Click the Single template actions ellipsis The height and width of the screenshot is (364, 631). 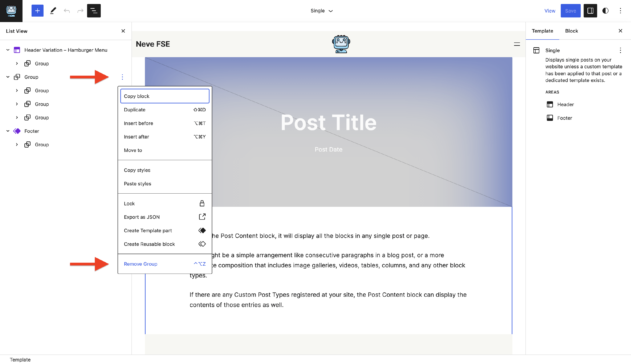[620, 50]
